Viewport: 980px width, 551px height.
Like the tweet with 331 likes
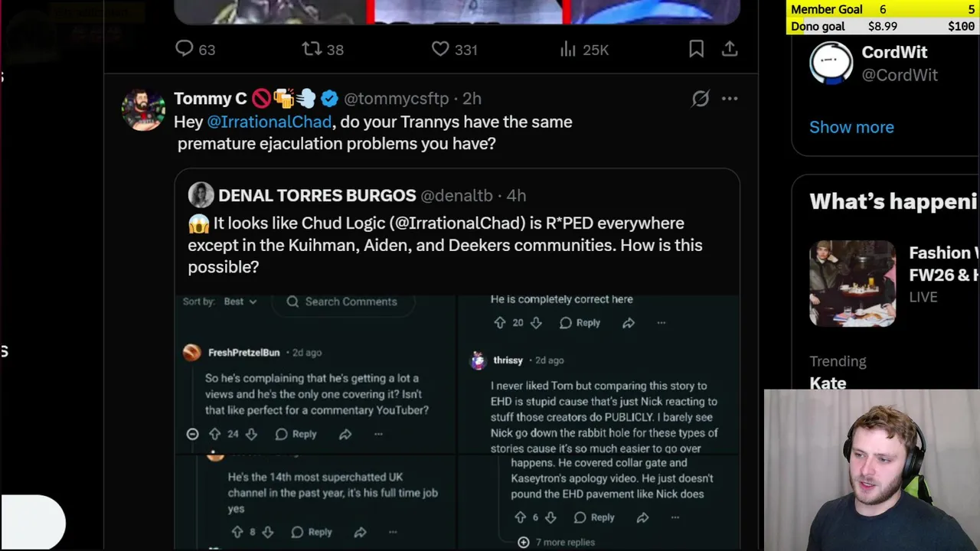pyautogui.click(x=440, y=49)
